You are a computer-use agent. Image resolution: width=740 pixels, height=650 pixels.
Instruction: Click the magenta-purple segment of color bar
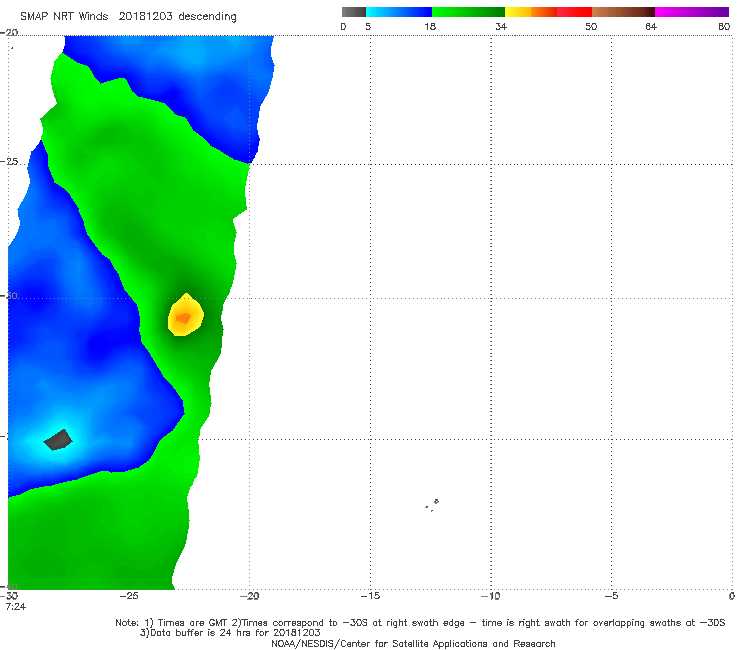point(692,12)
